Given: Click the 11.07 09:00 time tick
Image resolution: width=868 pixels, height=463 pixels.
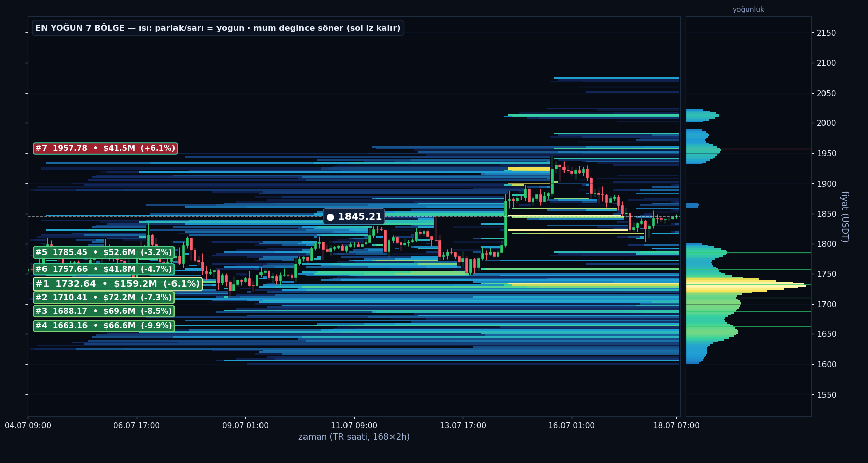Looking at the screenshot, I should point(354,426).
